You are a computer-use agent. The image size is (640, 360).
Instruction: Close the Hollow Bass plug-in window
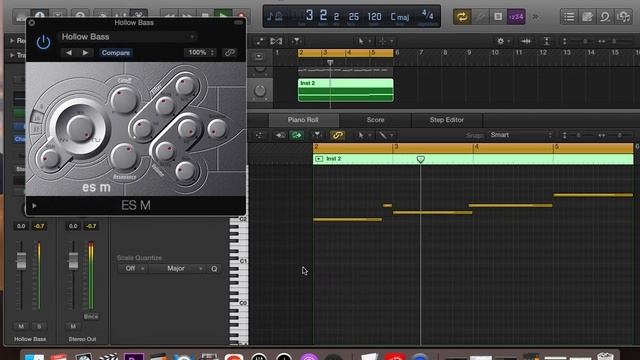pyautogui.click(x=32, y=22)
